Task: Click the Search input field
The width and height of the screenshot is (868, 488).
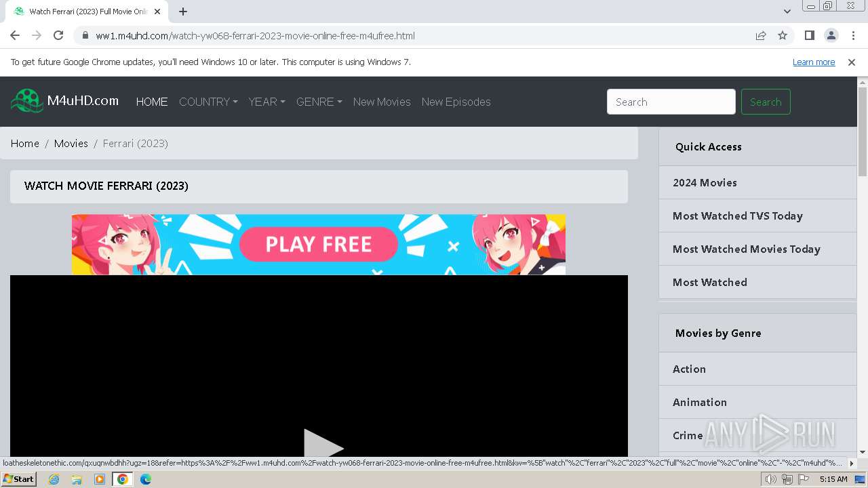Action: [671, 102]
